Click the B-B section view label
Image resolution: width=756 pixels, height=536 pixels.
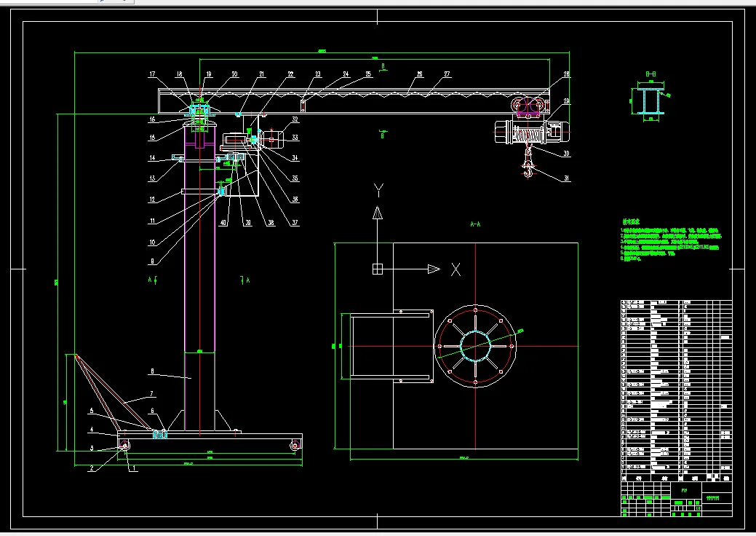(x=651, y=74)
